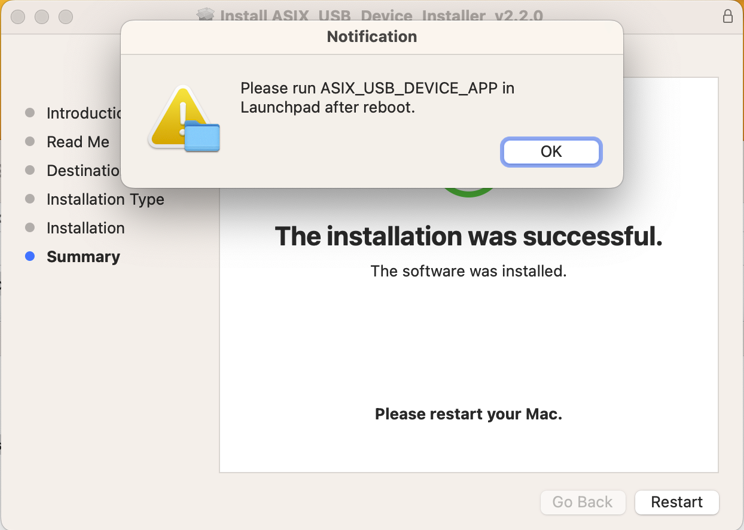
Task: Click the gray bullet beside Installation Type
Action: (30, 199)
